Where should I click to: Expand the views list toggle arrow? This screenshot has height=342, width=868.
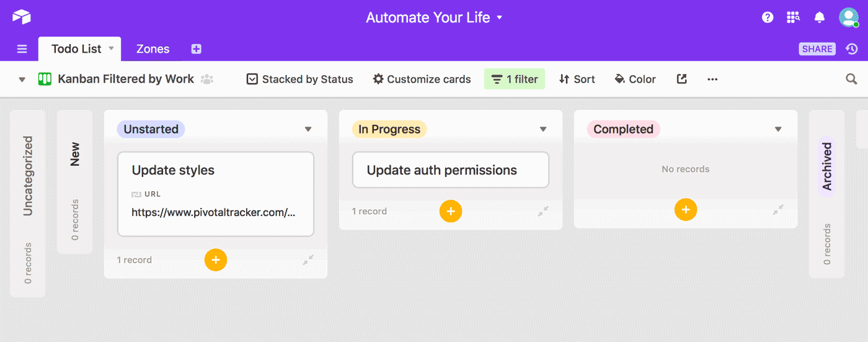(22, 79)
